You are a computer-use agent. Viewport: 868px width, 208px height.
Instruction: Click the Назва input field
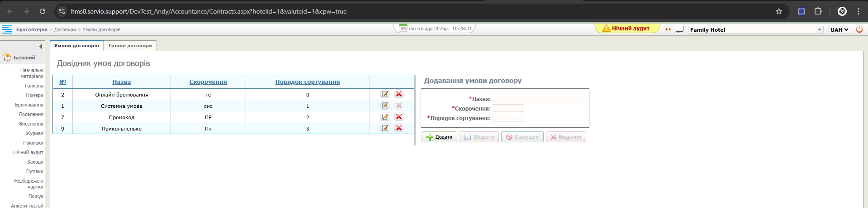(537, 99)
